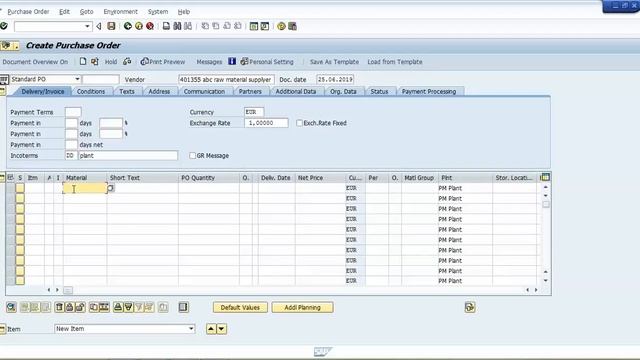Image resolution: width=640 pixels, height=360 pixels.
Task: Switch to the Conditions tab
Action: 91,91
